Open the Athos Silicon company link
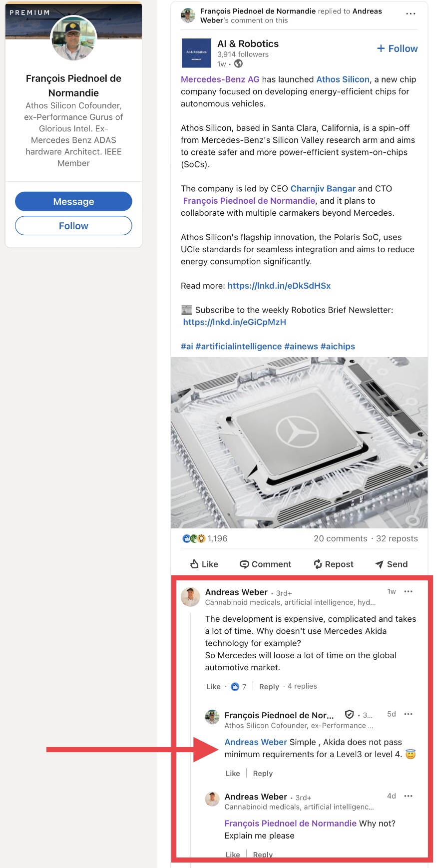The image size is (437, 868). point(343,79)
